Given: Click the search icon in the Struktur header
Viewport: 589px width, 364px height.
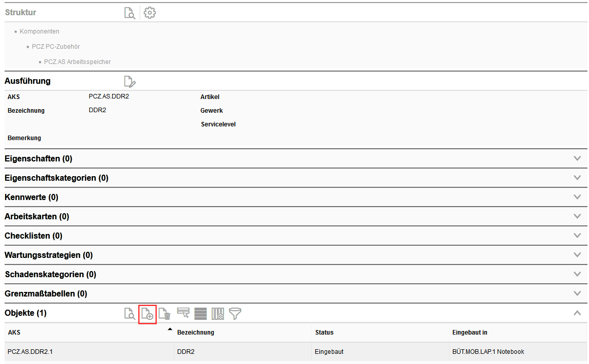Looking at the screenshot, I should (130, 13).
